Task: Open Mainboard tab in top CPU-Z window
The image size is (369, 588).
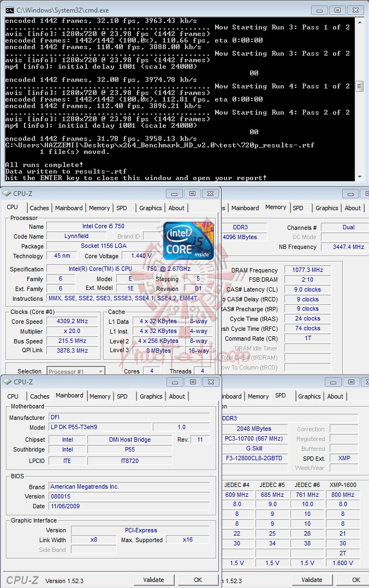Action: pyautogui.click(x=69, y=208)
